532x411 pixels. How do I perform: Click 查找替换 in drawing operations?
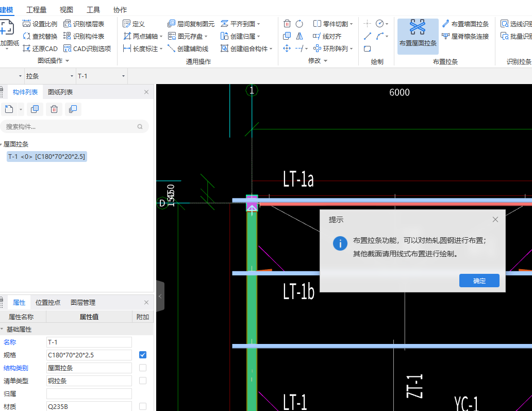[40, 36]
